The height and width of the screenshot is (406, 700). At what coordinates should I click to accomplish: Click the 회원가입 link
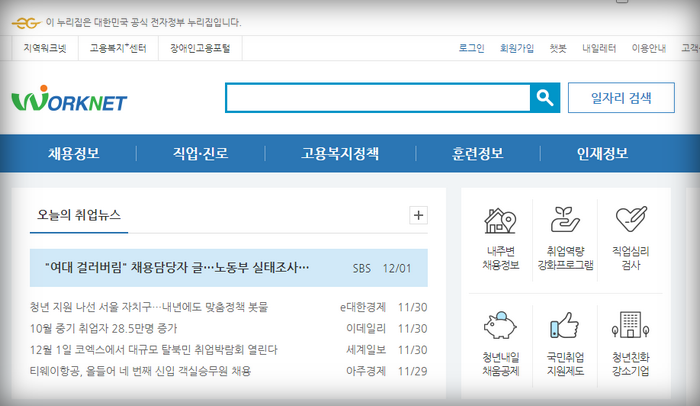[x=517, y=48]
